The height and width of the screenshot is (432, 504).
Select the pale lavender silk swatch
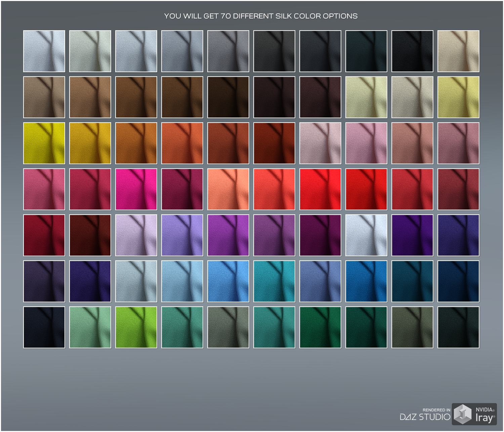(x=136, y=235)
